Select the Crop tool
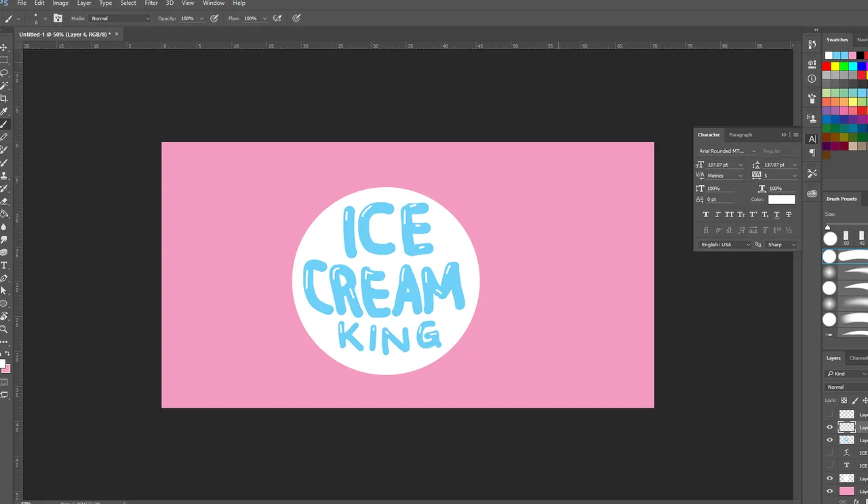The width and height of the screenshot is (868, 504). 4,99
